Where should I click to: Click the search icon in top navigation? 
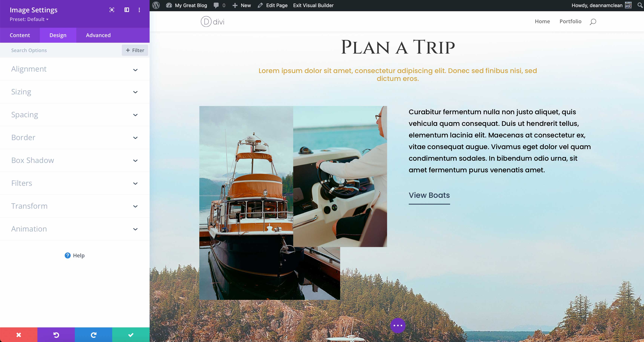(x=593, y=21)
